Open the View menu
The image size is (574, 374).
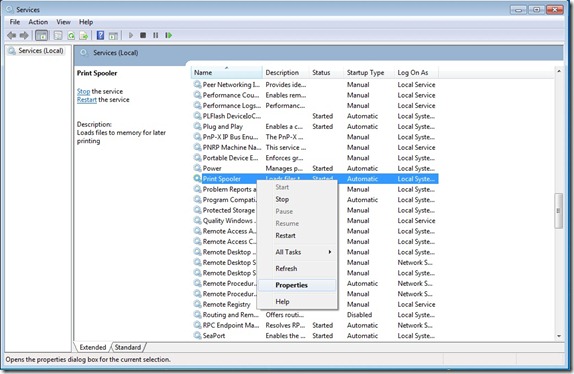point(63,22)
